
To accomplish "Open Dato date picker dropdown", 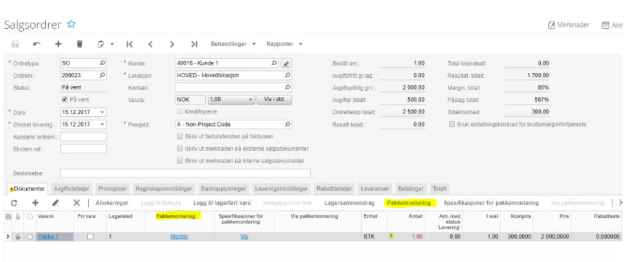I will [x=103, y=112].
